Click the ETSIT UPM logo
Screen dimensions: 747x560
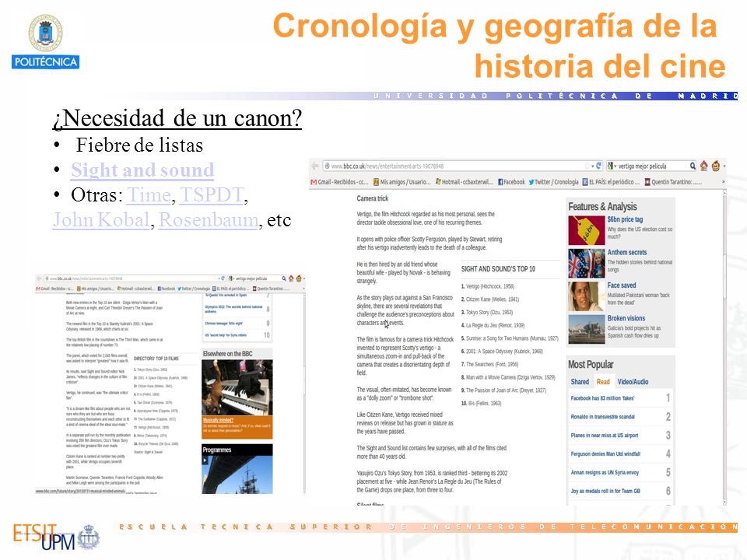click(x=56, y=537)
